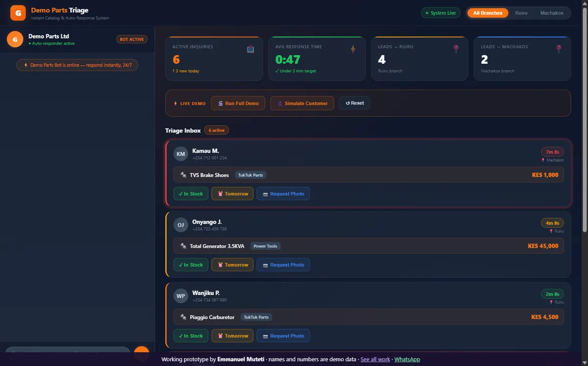This screenshot has height=366, width=588.
Task: Click the Demo Parts Ltd avatar
Action: tap(15, 39)
